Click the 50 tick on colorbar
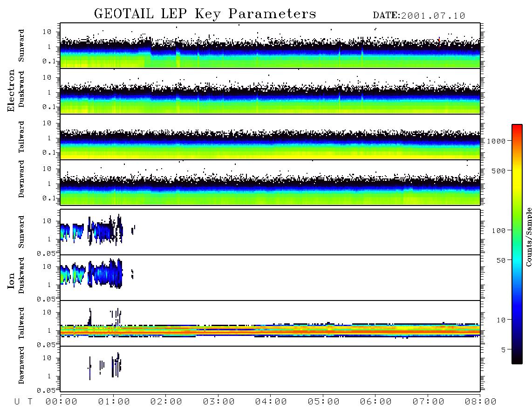Screen dimensions: 532x410 (x=501, y=260)
